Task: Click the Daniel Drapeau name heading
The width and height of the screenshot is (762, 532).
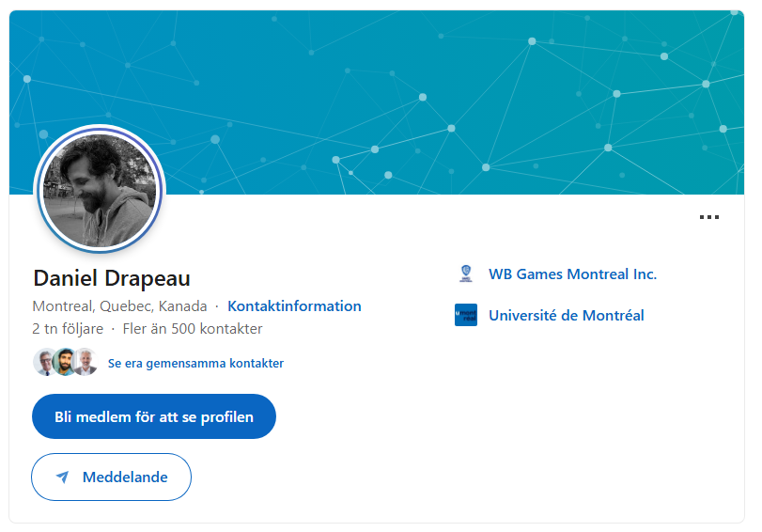Action: click(x=112, y=278)
